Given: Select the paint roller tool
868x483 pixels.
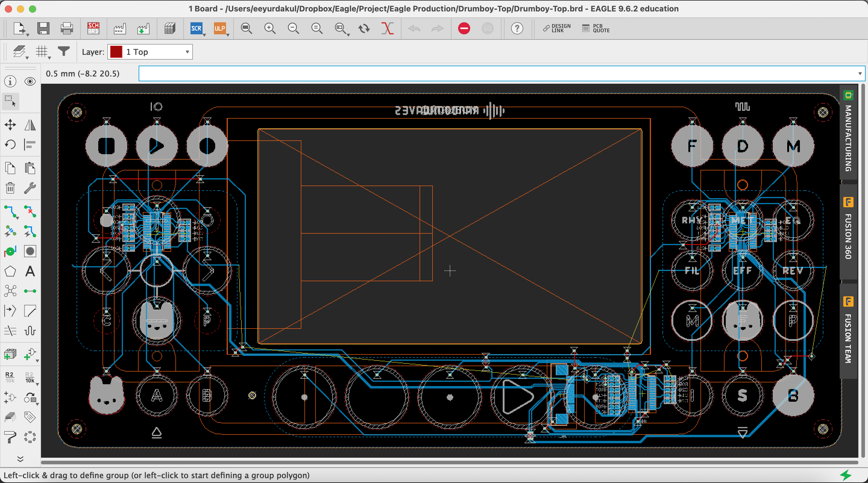Looking at the screenshot, I should pos(10,437).
